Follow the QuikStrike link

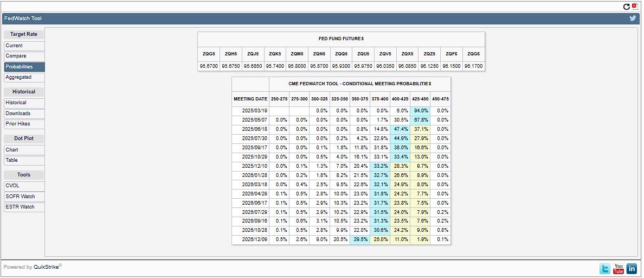46,267
